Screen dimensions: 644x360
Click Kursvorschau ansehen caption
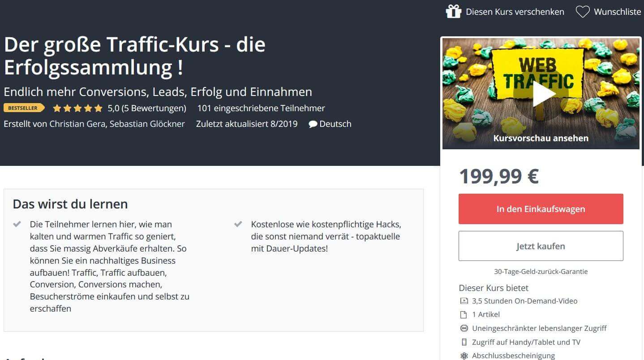[x=541, y=138]
